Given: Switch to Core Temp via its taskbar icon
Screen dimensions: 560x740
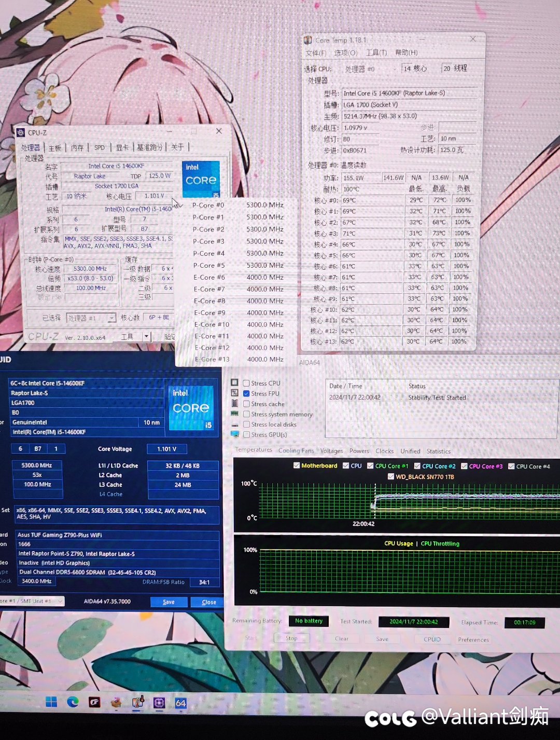Looking at the screenshot, I should pyautogui.click(x=138, y=702).
